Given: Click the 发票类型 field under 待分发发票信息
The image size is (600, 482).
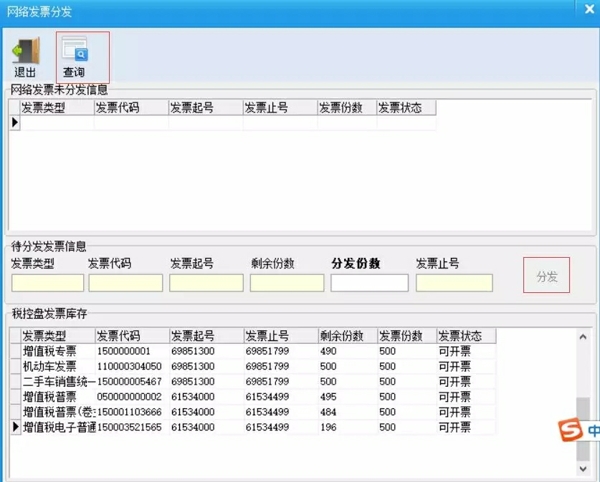Looking at the screenshot, I should (x=47, y=283).
